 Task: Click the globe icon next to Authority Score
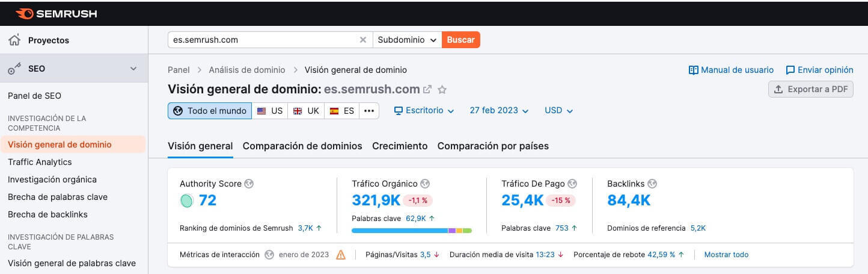click(249, 184)
